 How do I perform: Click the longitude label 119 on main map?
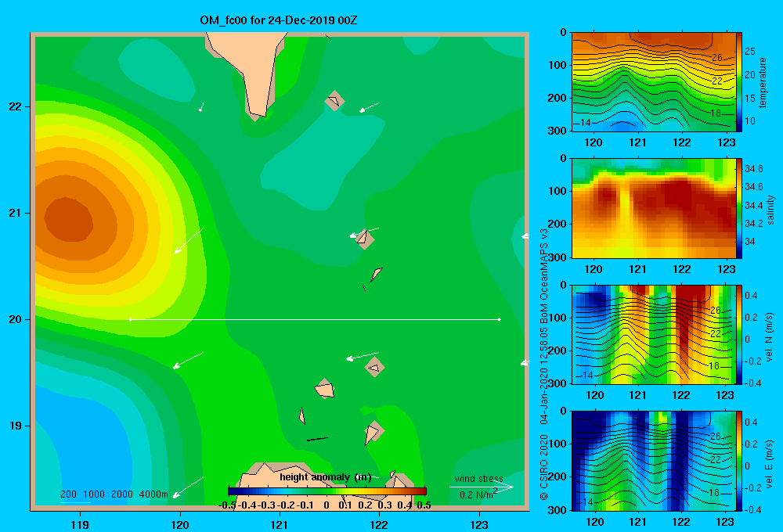80,524
